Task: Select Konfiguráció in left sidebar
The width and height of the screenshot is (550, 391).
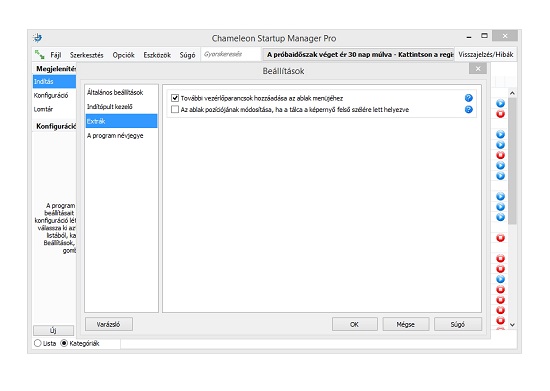Action: tap(54, 95)
